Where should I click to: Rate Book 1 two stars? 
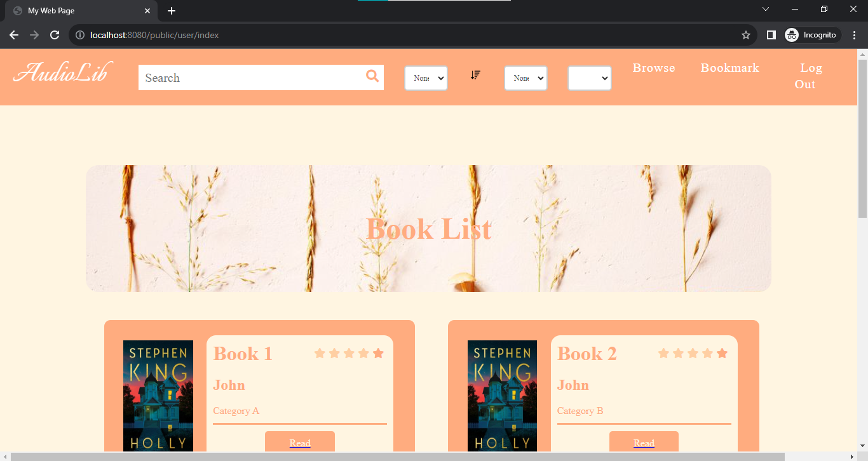pyautogui.click(x=334, y=353)
